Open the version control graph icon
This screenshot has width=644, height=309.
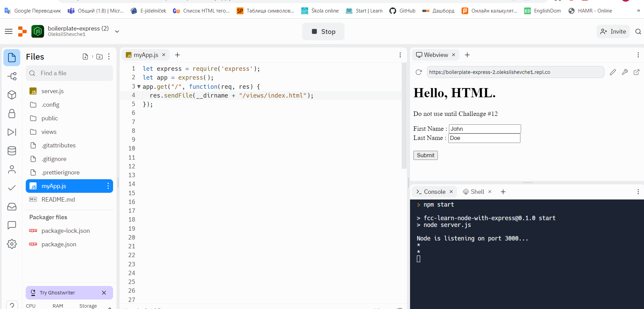tap(12, 76)
